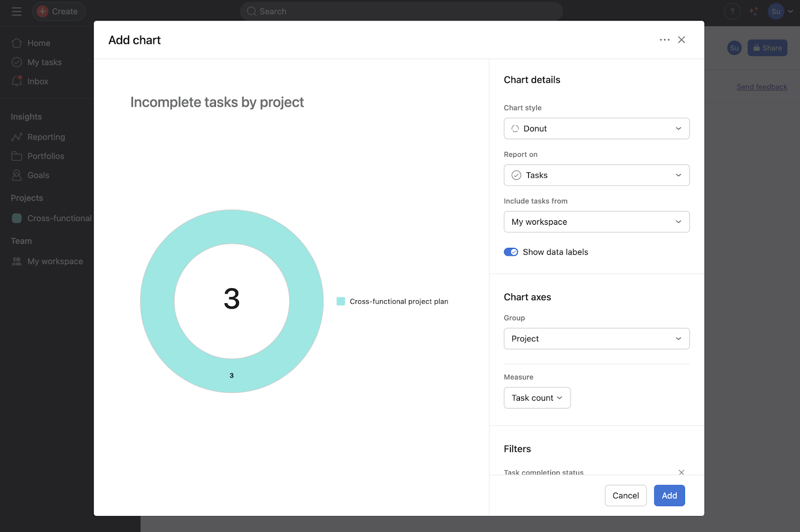Open My tasks in the sidebar
Image resolution: width=800 pixels, height=532 pixels.
44,62
